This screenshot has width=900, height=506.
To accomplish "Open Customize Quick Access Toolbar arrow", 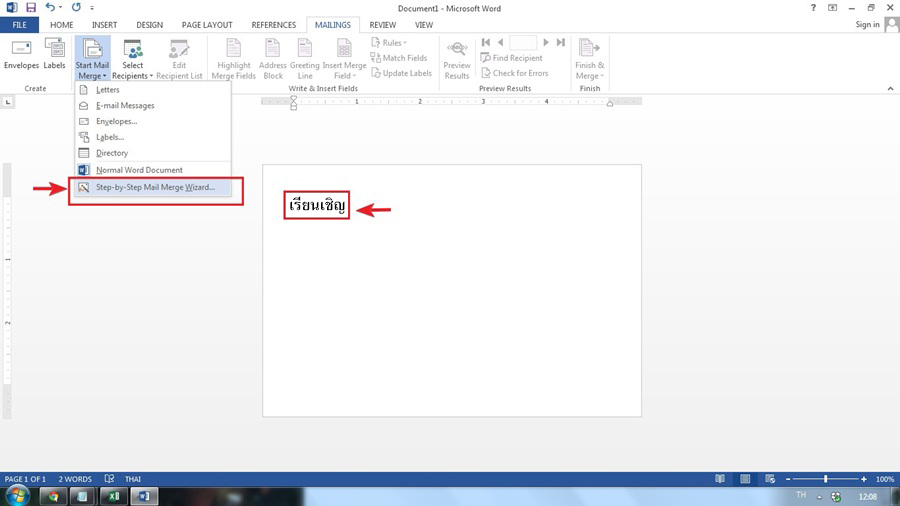I will pos(92,8).
